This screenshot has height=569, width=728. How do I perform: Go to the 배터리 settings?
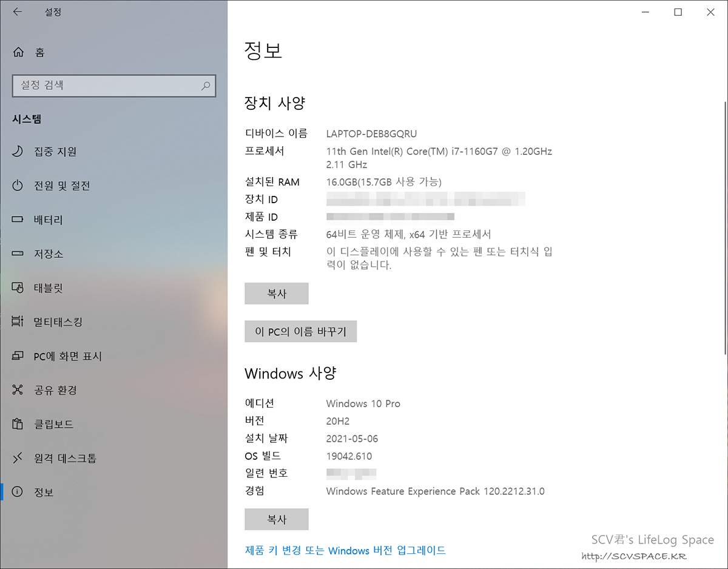coord(113,220)
